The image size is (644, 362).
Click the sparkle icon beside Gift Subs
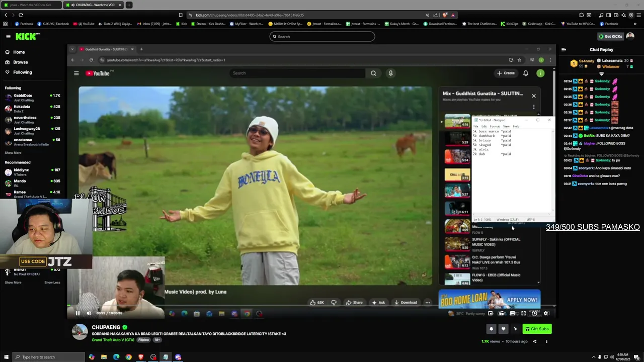pos(515,329)
